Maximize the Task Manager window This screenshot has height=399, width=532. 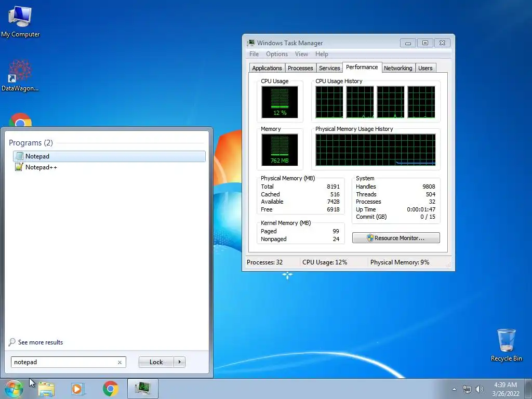pos(425,43)
